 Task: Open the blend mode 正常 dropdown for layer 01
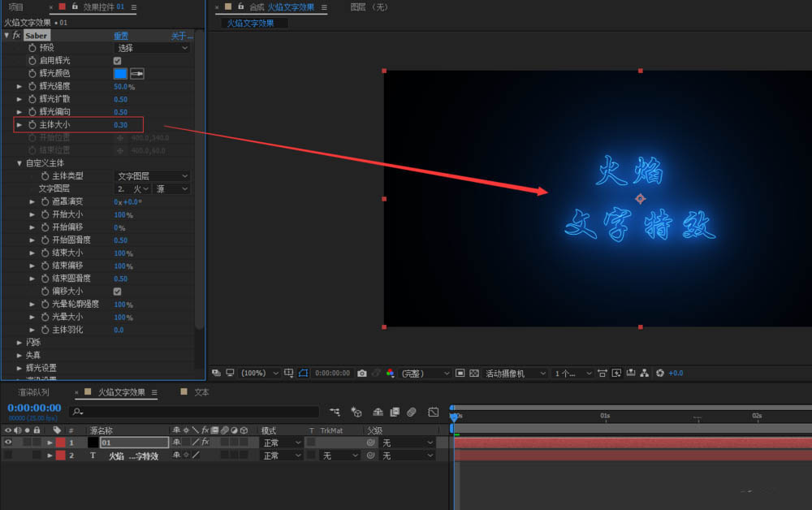click(282, 443)
